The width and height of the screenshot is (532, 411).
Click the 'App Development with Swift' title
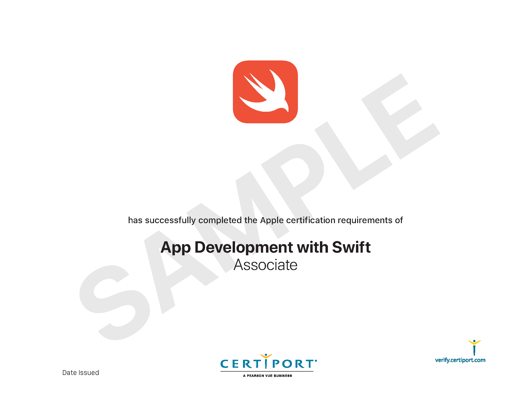tap(266, 247)
